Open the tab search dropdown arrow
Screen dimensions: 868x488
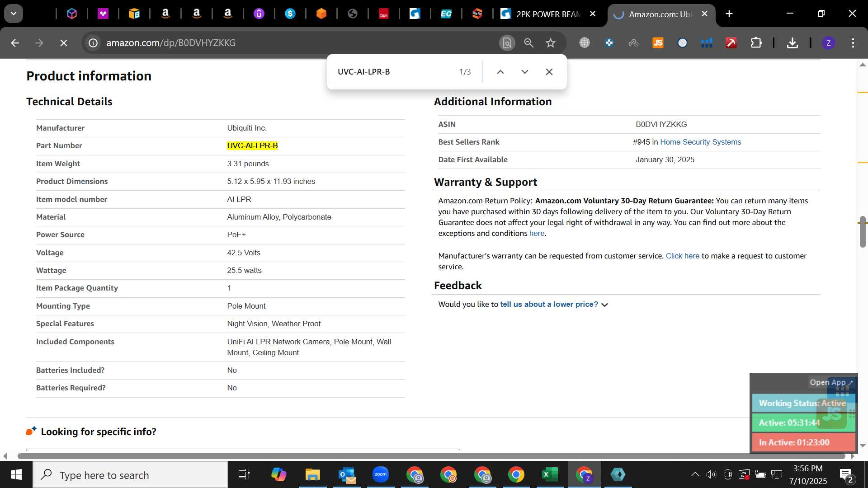point(14,14)
